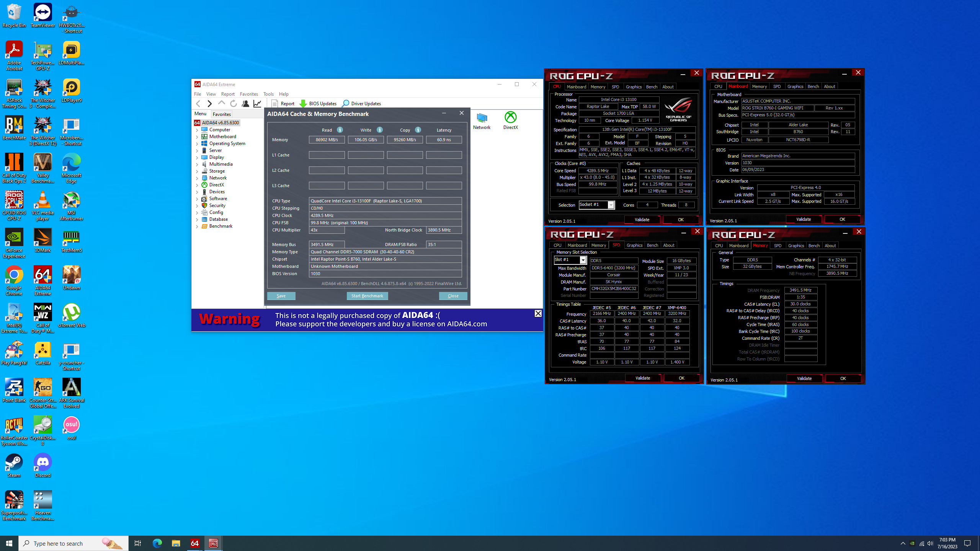This screenshot has height=551, width=980.
Task: Expand the Motherboard tree node
Action: 197,137
